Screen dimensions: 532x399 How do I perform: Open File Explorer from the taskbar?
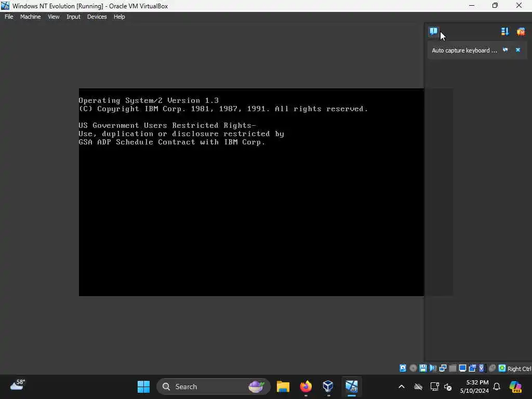pos(283,387)
